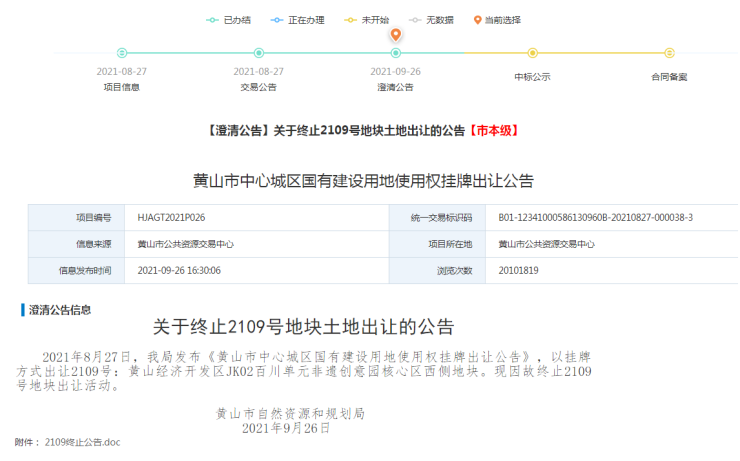Click the 项目所在地 label cell
The height and width of the screenshot is (461, 740).
437,244
